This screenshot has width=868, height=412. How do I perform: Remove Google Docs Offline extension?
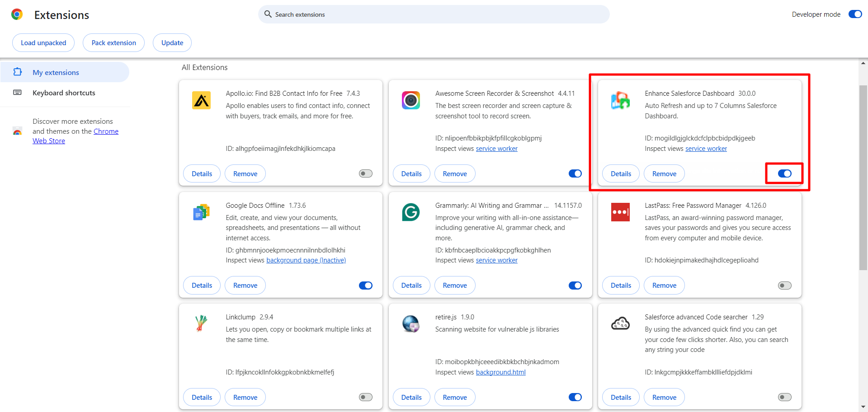(x=245, y=286)
